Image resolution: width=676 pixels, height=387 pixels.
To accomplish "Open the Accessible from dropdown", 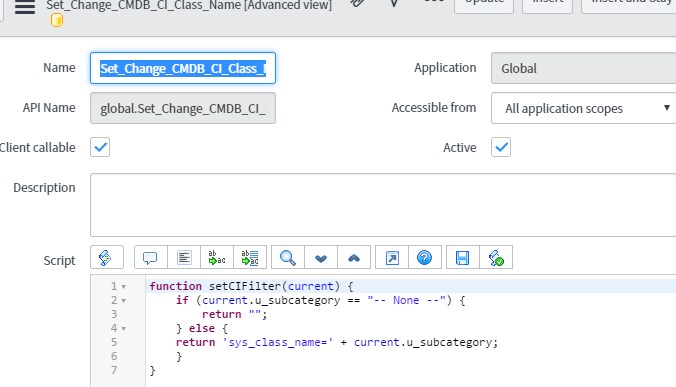I will pos(583,108).
